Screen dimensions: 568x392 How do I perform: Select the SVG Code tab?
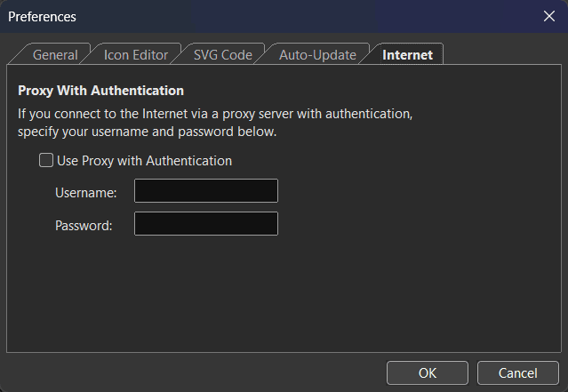222,55
